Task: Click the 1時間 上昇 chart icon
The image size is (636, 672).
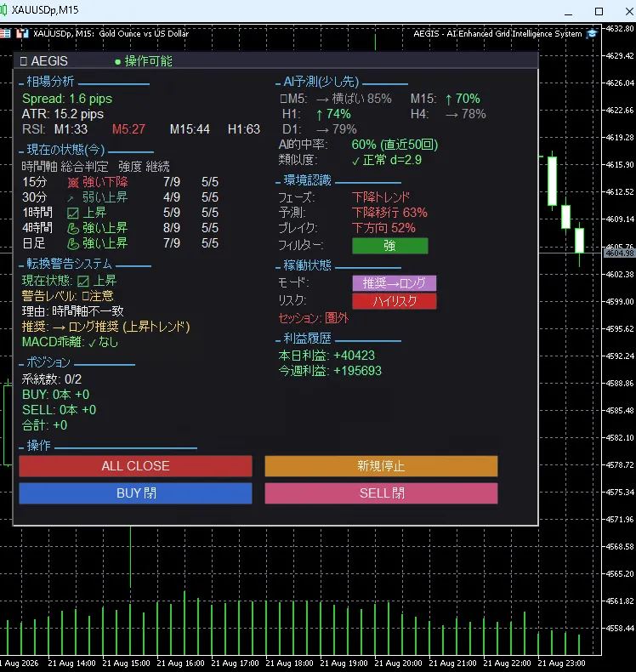Action: (73, 213)
